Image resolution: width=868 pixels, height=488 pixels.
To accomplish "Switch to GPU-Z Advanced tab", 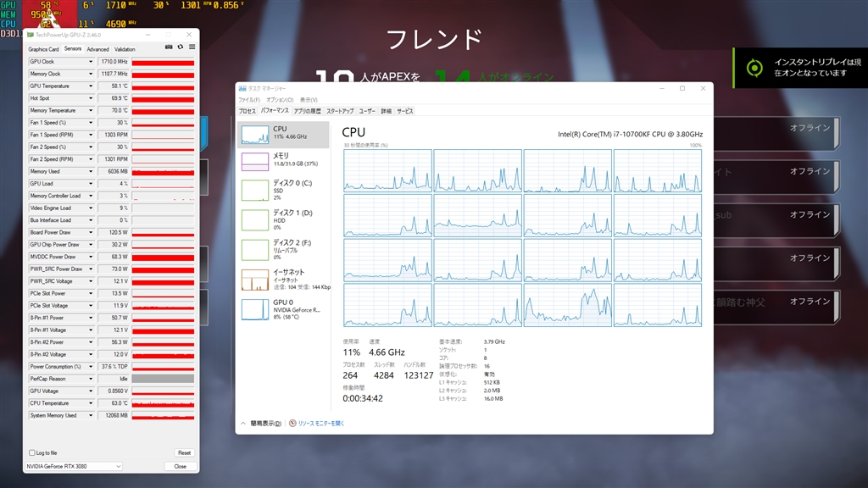I will [x=98, y=49].
